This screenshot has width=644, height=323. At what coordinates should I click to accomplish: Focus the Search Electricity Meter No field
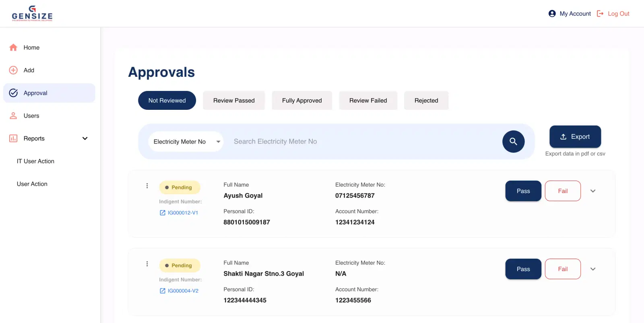click(362, 142)
